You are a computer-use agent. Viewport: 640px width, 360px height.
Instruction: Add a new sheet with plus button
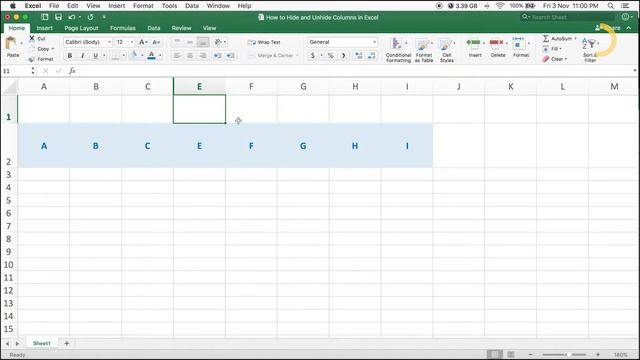click(x=67, y=343)
